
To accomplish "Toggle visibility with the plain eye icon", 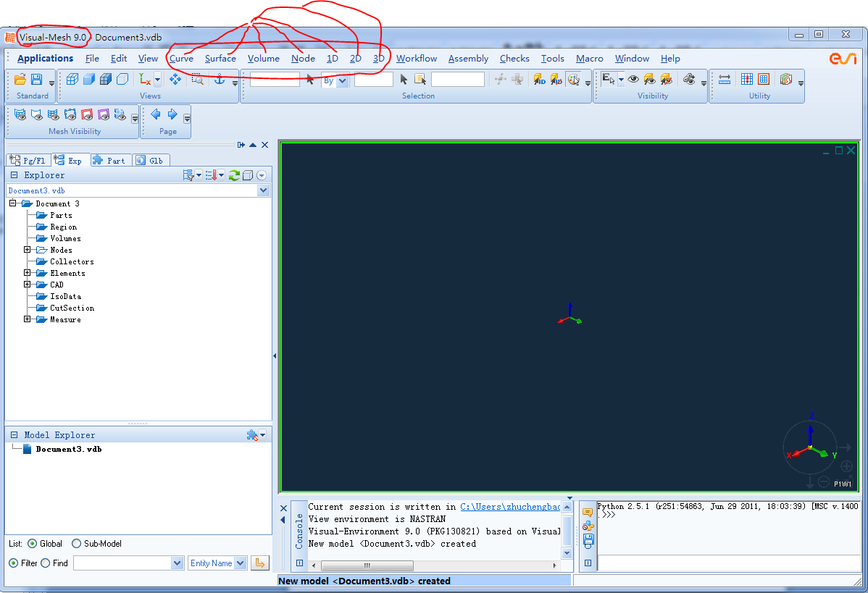I will [x=633, y=80].
